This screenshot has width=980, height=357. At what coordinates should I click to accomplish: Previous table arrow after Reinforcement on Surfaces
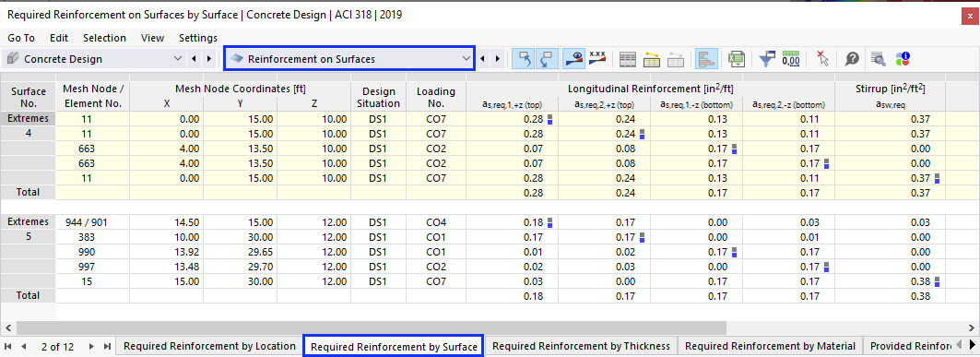coord(482,59)
